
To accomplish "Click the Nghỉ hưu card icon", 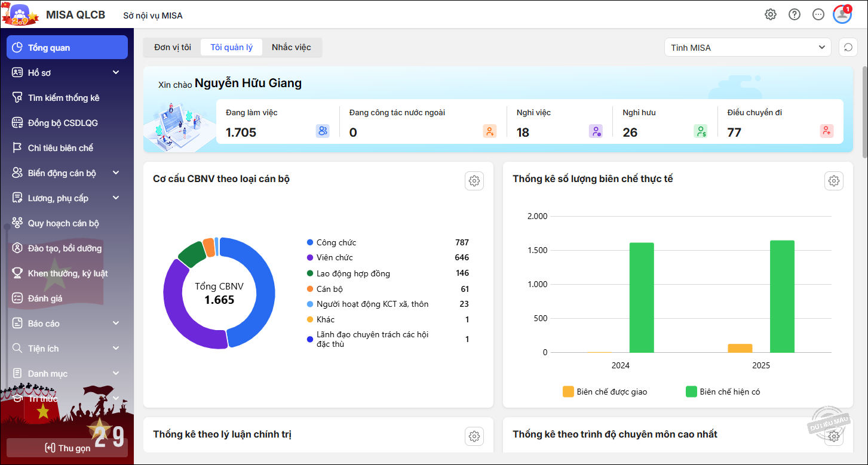I will point(700,131).
